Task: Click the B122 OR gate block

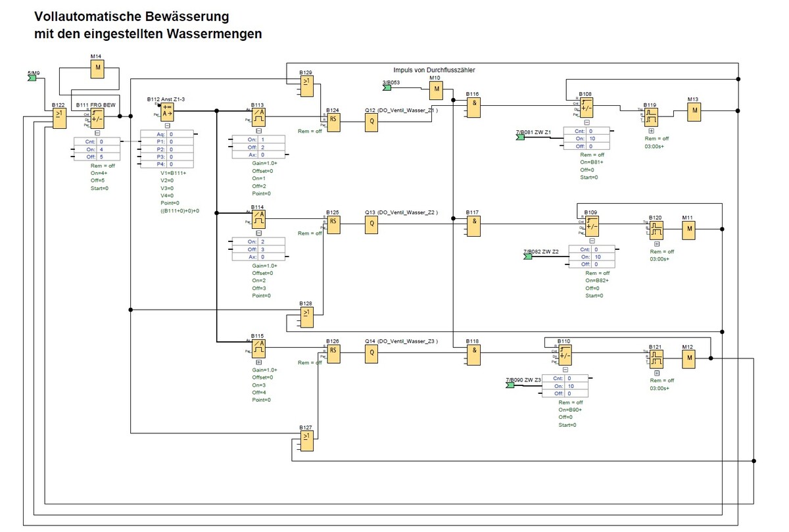Action: 59,117
